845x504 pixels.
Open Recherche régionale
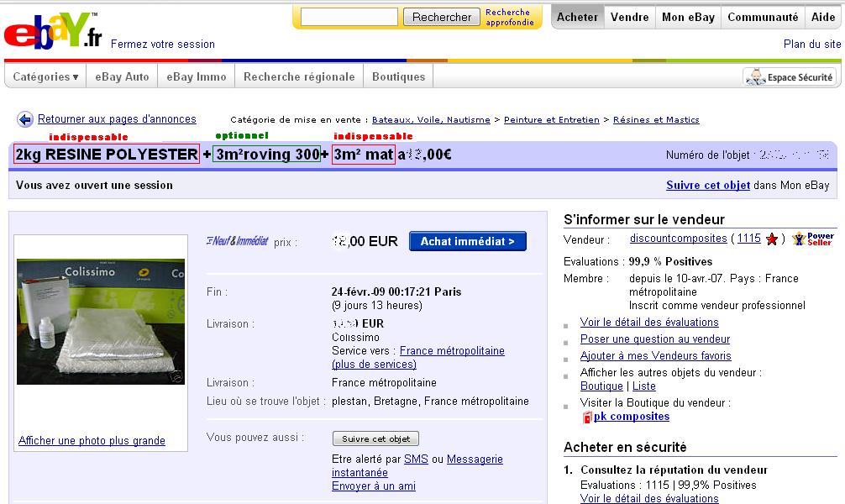pyautogui.click(x=299, y=76)
